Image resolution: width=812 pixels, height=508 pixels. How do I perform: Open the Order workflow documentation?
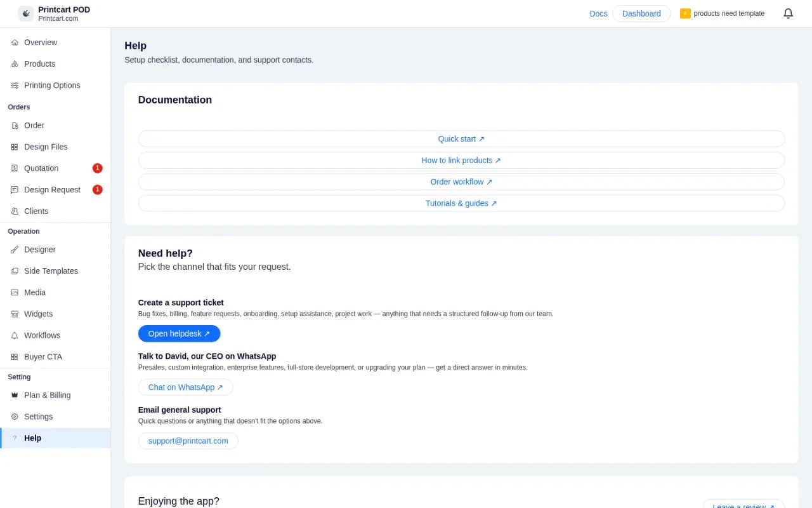pyautogui.click(x=461, y=182)
